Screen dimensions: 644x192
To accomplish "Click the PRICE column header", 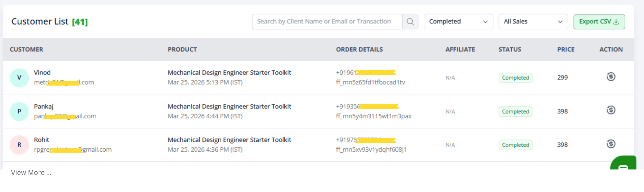I will [566, 49].
